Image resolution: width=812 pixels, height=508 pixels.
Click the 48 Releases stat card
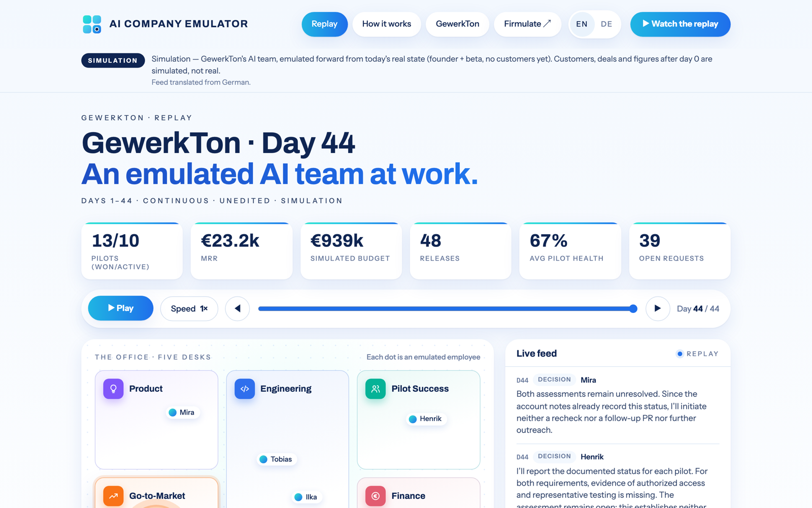tap(461, 251)
